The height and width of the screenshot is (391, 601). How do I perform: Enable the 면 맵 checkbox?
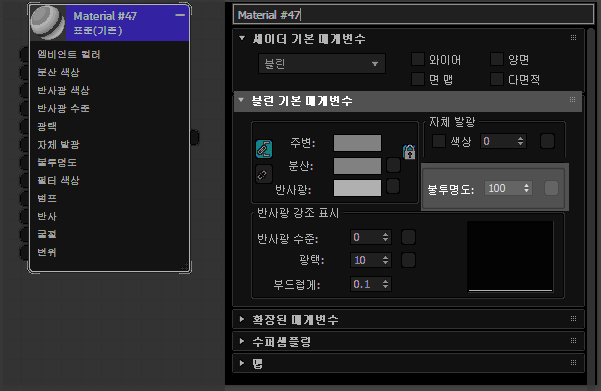pos(417,79)
